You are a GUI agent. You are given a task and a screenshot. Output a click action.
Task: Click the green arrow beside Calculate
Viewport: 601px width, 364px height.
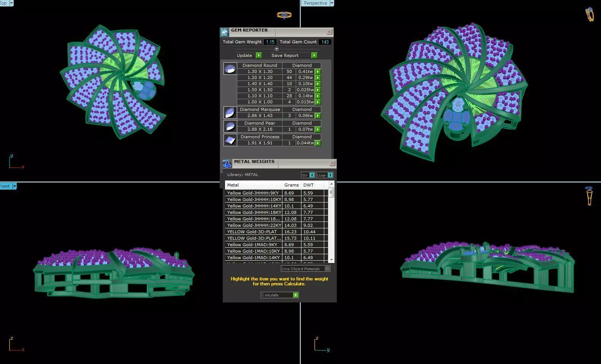pos(295,295)
